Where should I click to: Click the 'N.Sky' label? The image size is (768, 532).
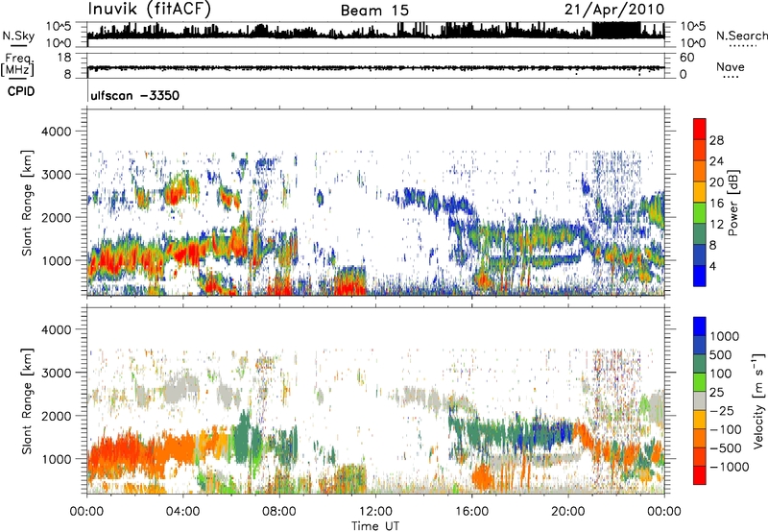pos(18,36)
